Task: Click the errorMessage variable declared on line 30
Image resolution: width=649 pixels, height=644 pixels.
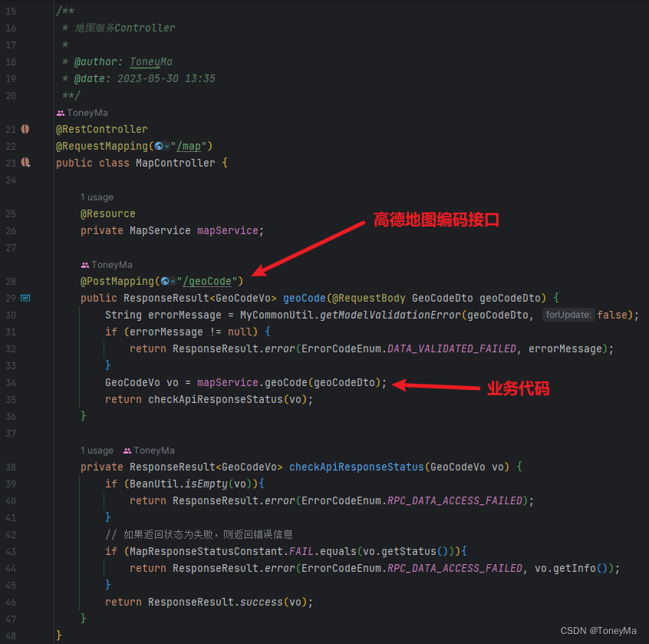Action: pos(185,315)
